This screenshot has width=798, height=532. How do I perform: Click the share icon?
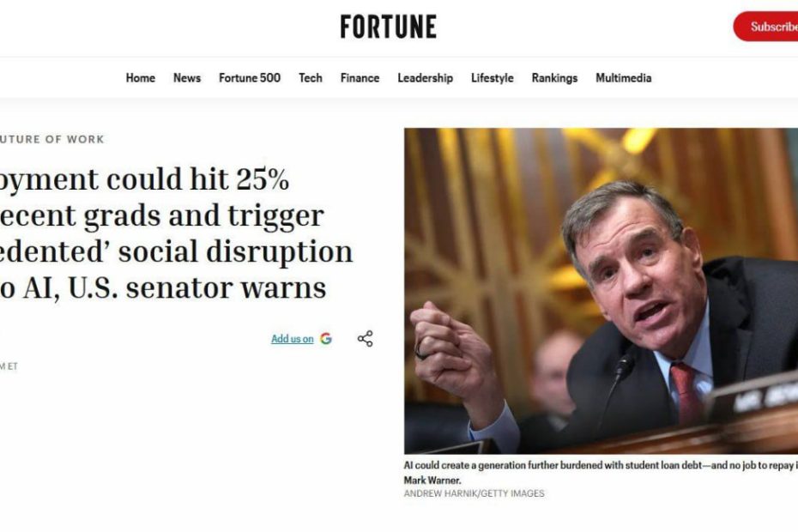pyautogui.click(x=366, y=339)
